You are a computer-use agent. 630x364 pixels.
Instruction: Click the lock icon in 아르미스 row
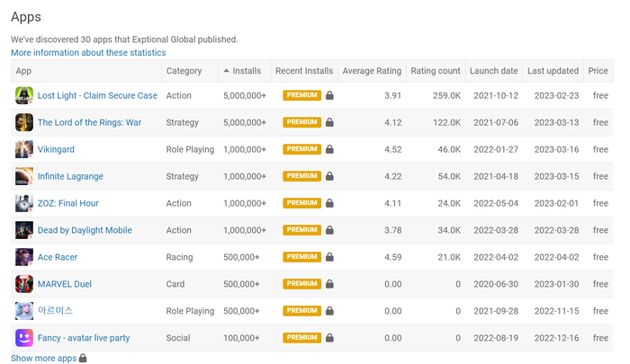click(x=329, y=310)
